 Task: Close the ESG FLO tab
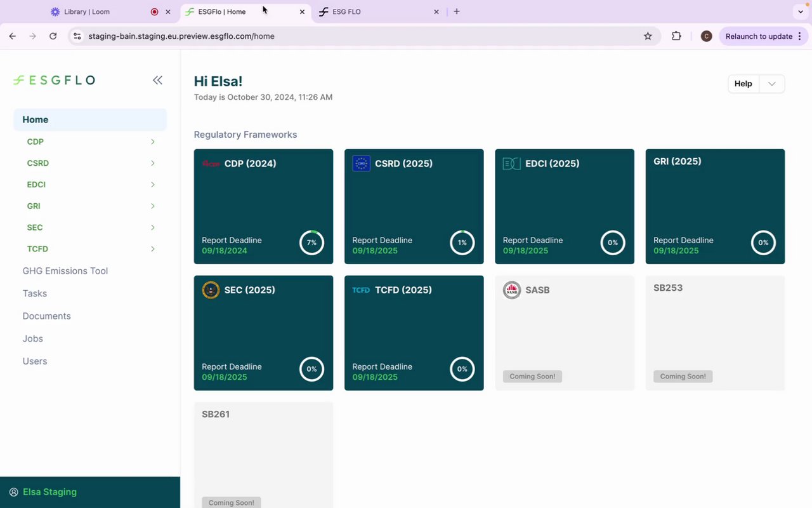[x=436, y=11]
